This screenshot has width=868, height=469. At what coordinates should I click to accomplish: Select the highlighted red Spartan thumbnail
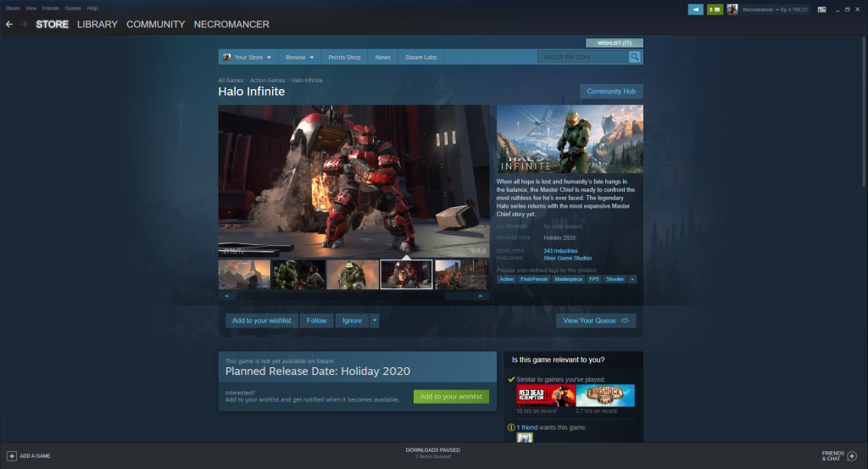pos(406,275)
